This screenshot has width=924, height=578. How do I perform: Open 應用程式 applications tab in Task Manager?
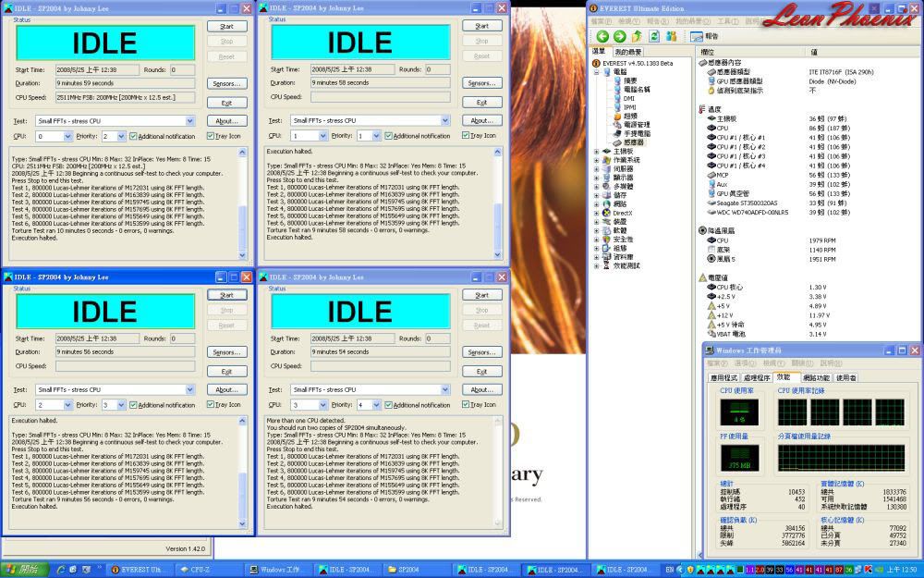[x=723, y=378]
